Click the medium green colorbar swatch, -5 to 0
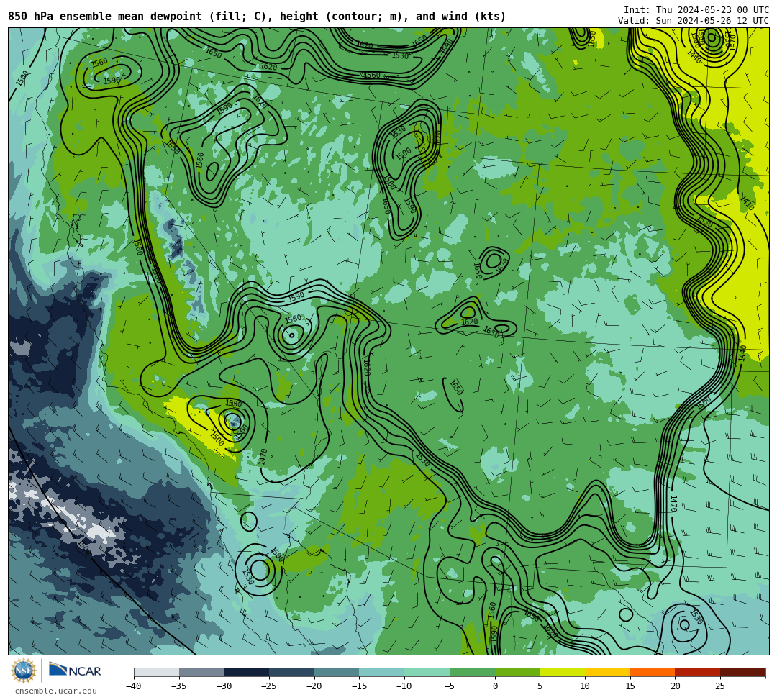The width and height of the screenshot is (777, 700). tap(472, 672)
